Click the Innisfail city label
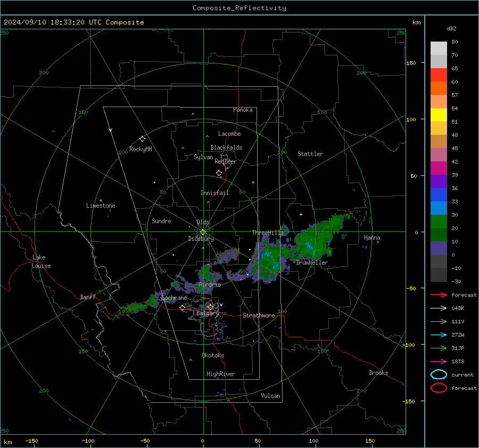479x448 pixels. point(214,193)
